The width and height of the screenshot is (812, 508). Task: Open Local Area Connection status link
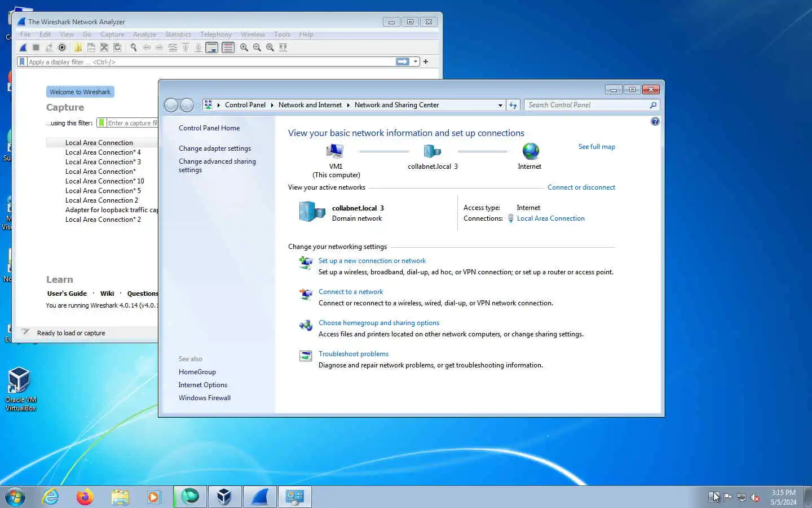tap(551, 218)
